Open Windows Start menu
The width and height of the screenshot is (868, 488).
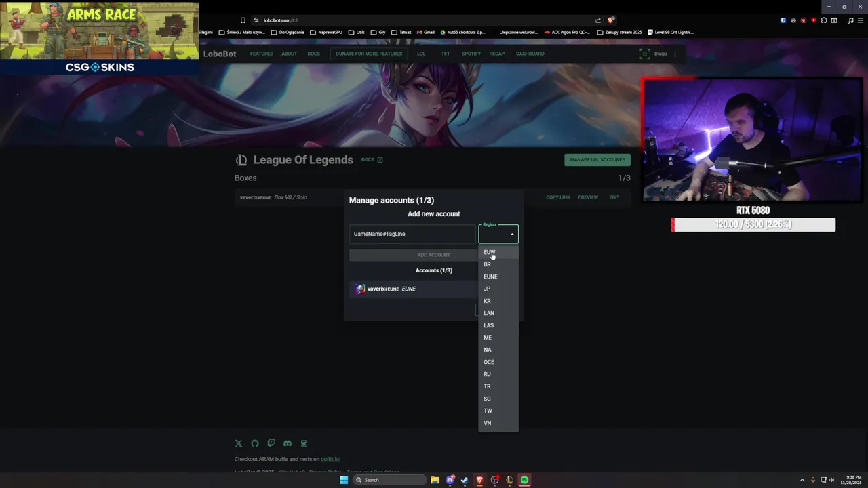[344, 480]
